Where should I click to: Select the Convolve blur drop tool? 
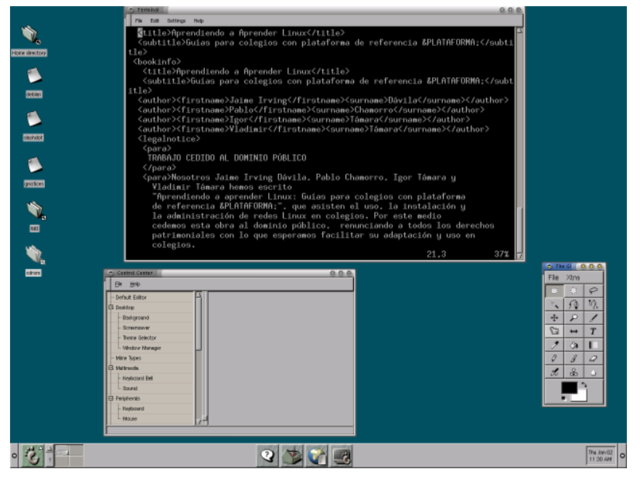pyautogui.click(x=593, y=372)
